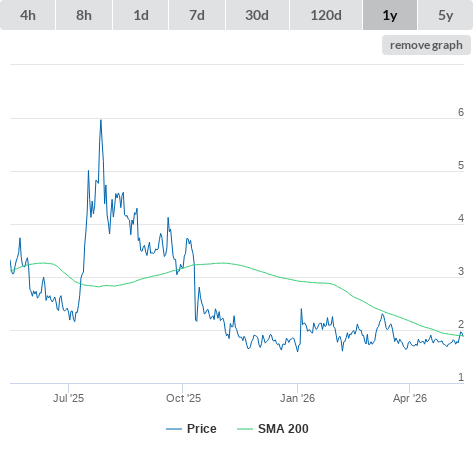Click the blue Price legend line swatch
This screenshot has width=474, height=455.
174,429
